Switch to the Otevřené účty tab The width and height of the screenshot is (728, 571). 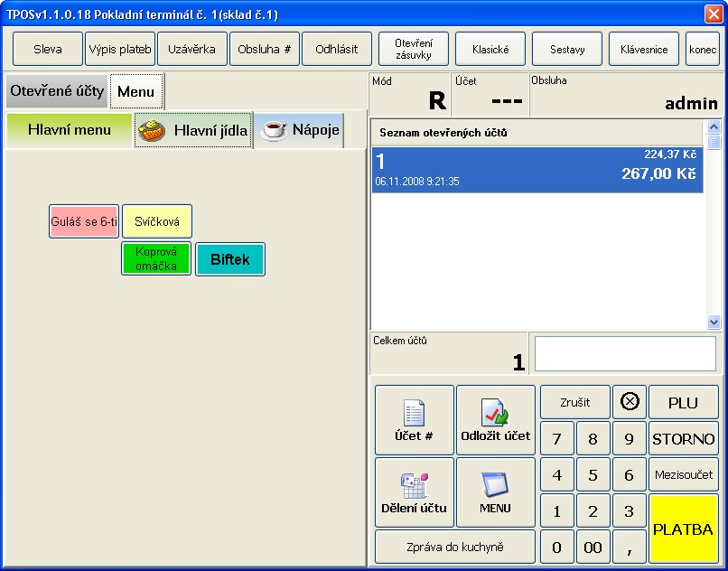click(x=57, y=90)
